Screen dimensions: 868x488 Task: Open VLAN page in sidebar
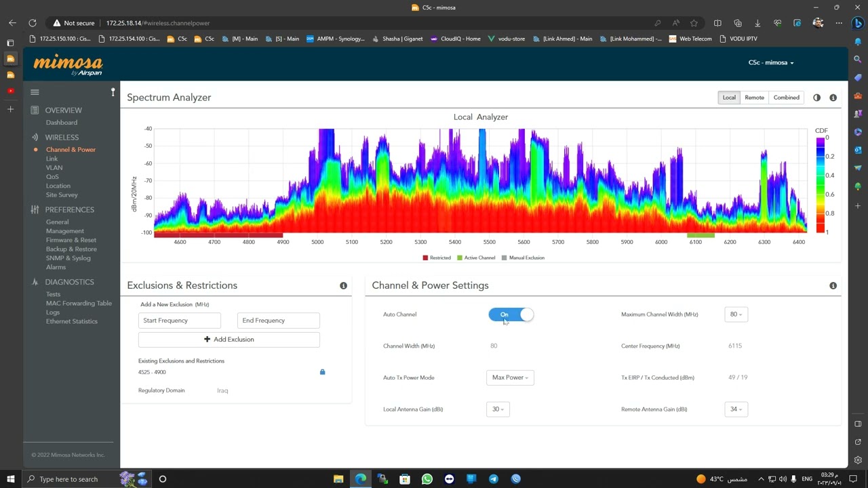(54, 167)
